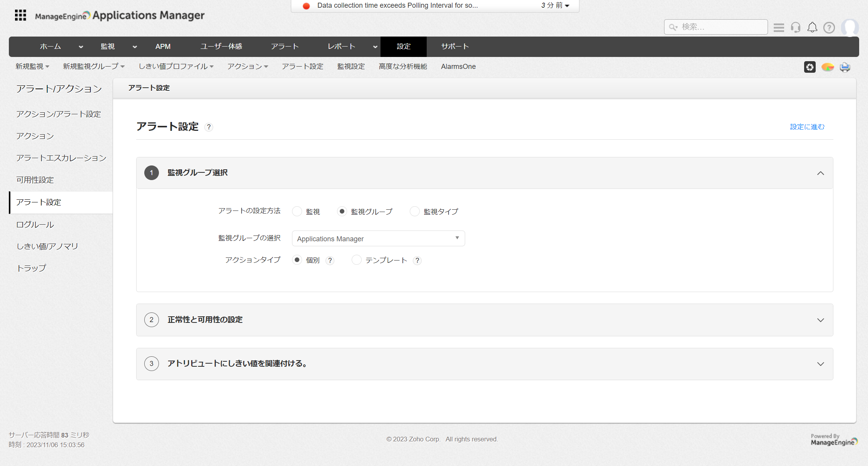The image size is (868, 466).
Task: Select the 監視タイプ radio option
Action: [x=414, y=211]
